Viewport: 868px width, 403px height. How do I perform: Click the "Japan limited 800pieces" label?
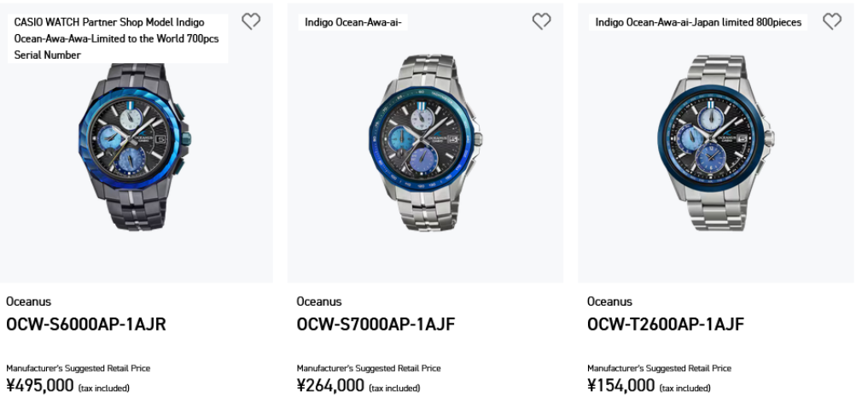pyautogui.click(x=698, y=22)
